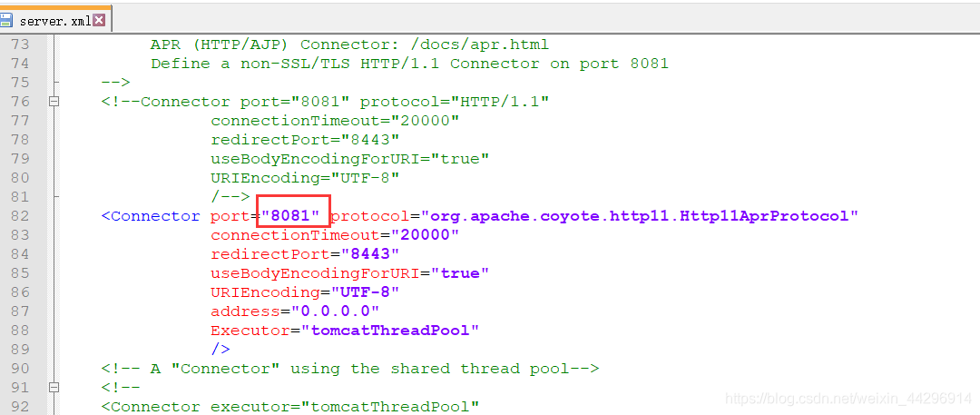
Task: Click the purple "8081" port value on line 82
Action: coord(290,216)
